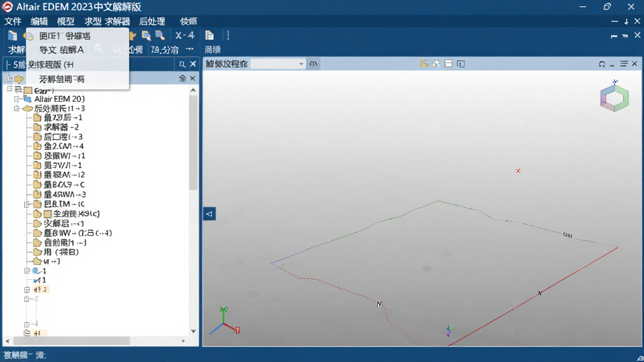
Task: Click the ribbon minimize dash below window controls
Action: pyautogui.click(x=614, y=21)
